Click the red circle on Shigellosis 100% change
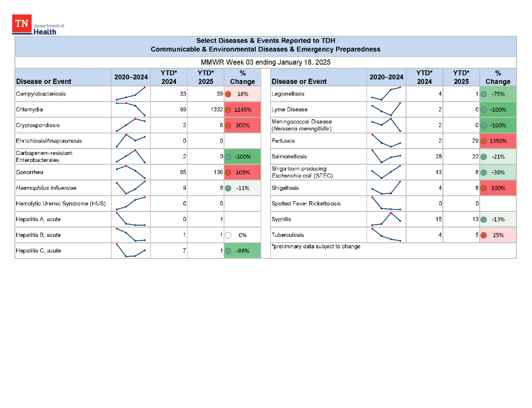Image resolution: width=532 pixels, height=408 pixels. coord(483,188)
